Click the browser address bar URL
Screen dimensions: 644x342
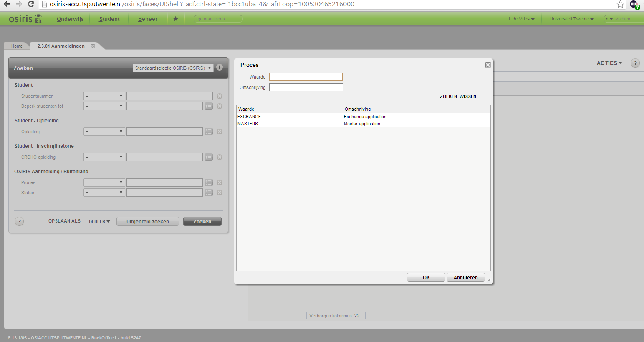pyautogui.click(x=202, y=4)
